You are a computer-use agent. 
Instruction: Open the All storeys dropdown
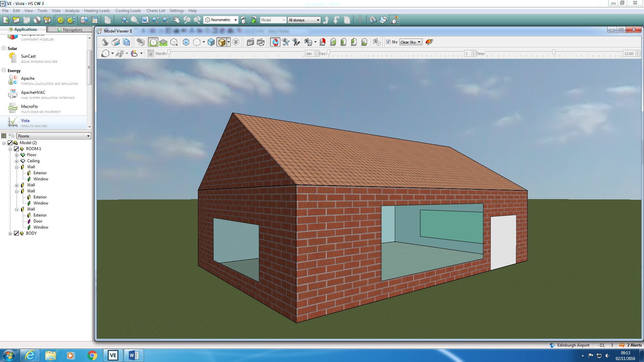click(x=304, y=20)
